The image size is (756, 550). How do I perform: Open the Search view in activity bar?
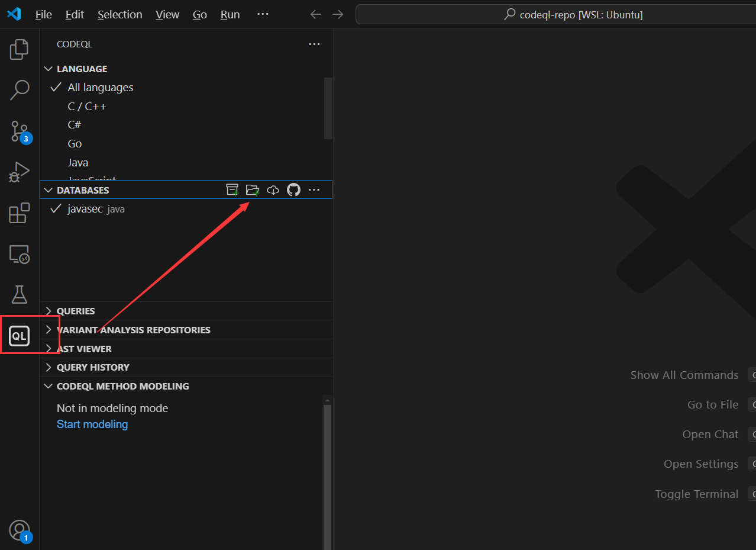pyautogui.click(x=20, y=90)
